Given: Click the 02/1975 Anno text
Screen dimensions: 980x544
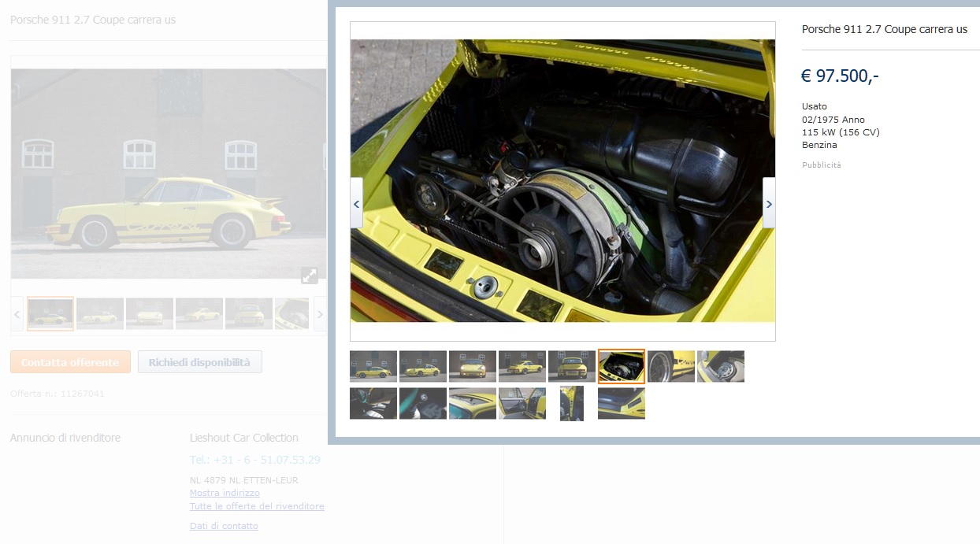Looking at the screenshot, I should pos(833,120).
